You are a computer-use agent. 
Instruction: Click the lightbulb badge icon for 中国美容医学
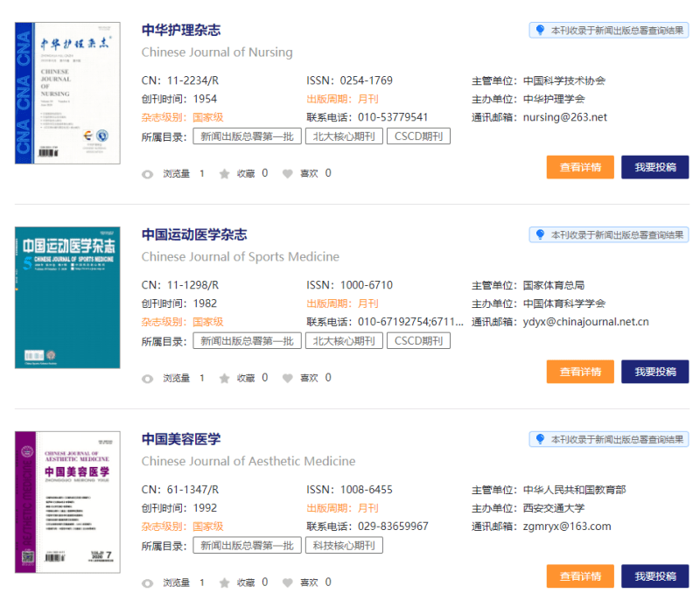pyautogui.click(x=540, y=439)
